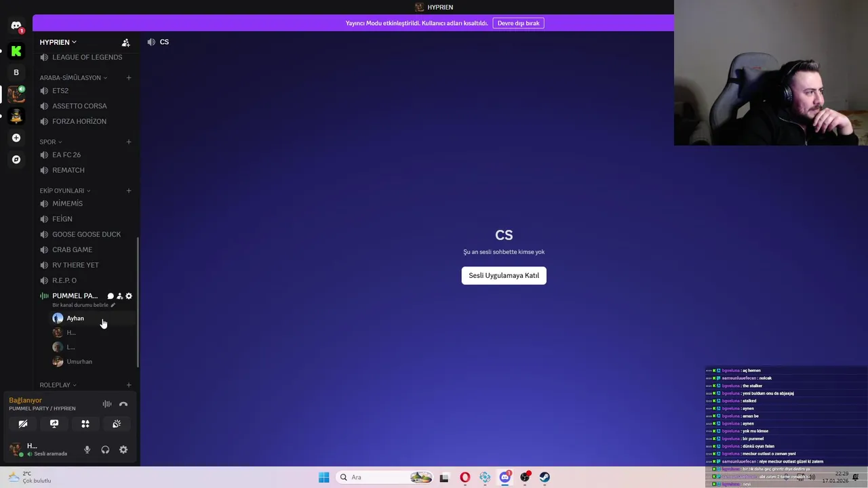Collapse ARABA-SİMÜLASYON category
Screen dimensions: 868x488
[73, 77]
